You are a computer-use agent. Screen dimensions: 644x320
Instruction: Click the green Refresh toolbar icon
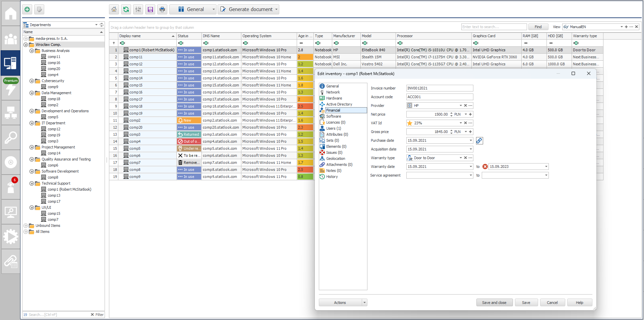click(x=126, y=9)
